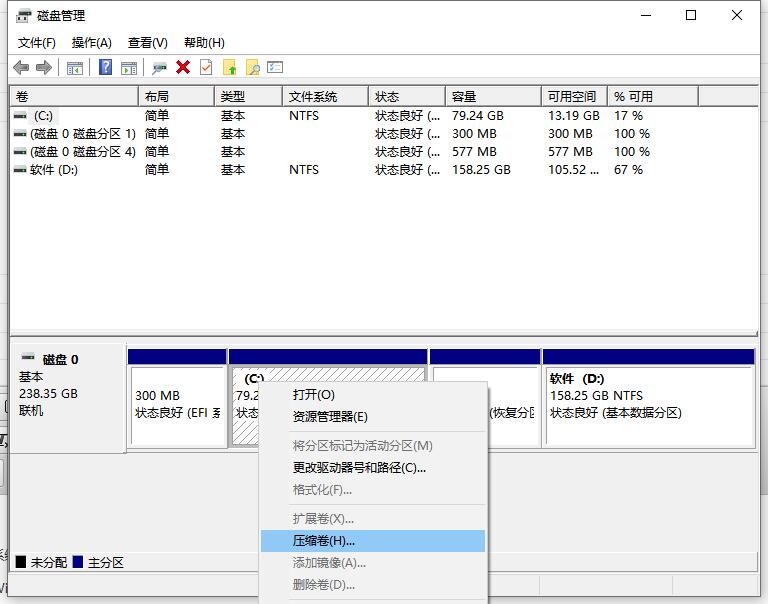This screenshot has height=604, width=768.
Task: Click the disk icon next to 磁盘 0
Action: point(28,358)
